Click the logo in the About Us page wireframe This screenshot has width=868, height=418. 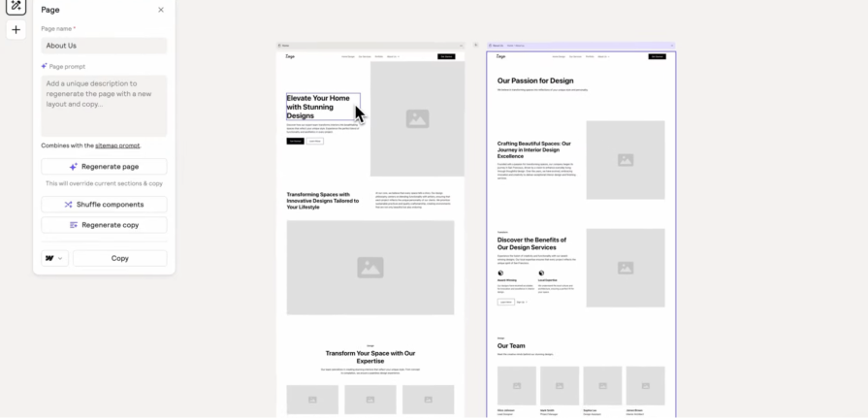[501, 56]
